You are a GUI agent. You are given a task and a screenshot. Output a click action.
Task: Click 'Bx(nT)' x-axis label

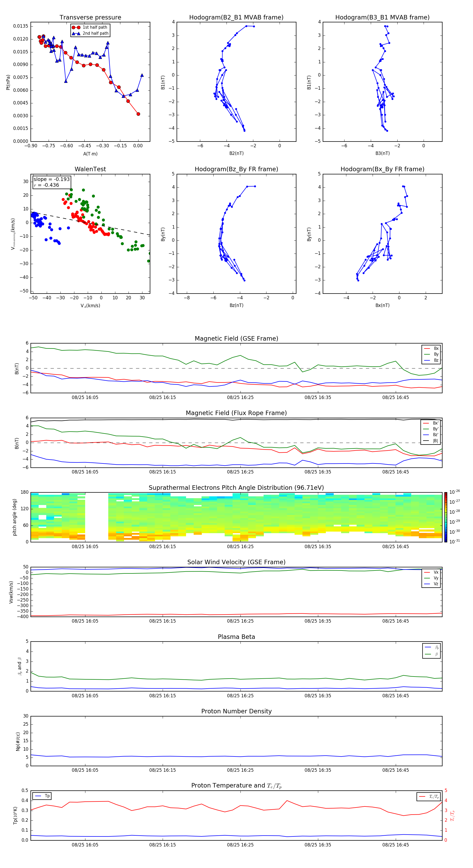pos(382,305)
